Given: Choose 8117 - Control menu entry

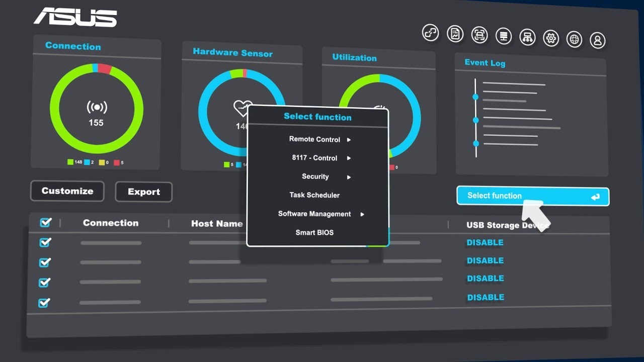Looking at the screenshot, I should (x=314, y=158).
